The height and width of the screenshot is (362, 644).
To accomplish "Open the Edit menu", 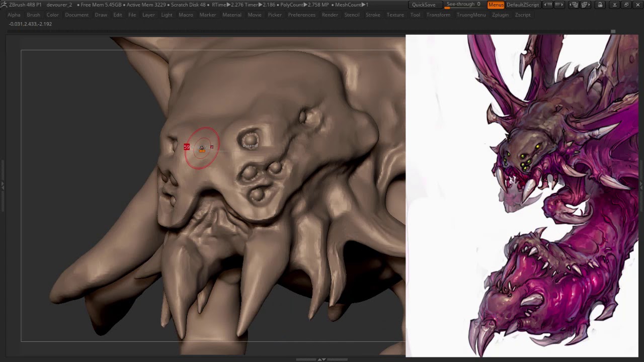I will point(117,15).
